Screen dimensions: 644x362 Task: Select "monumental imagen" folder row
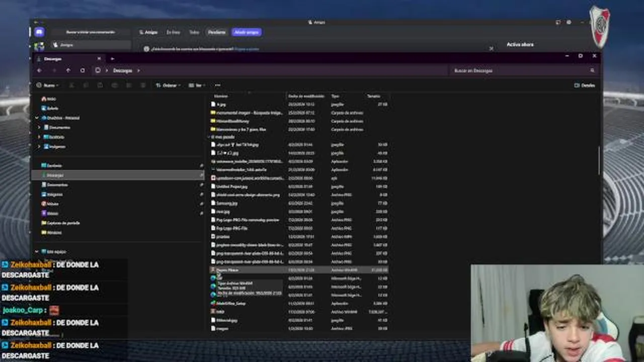pos(299,113)
